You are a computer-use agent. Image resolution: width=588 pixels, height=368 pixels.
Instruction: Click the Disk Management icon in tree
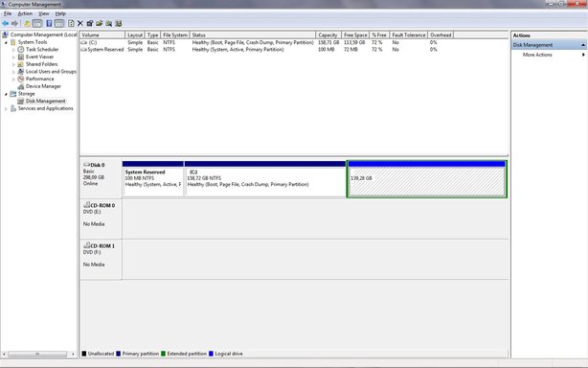21,101
